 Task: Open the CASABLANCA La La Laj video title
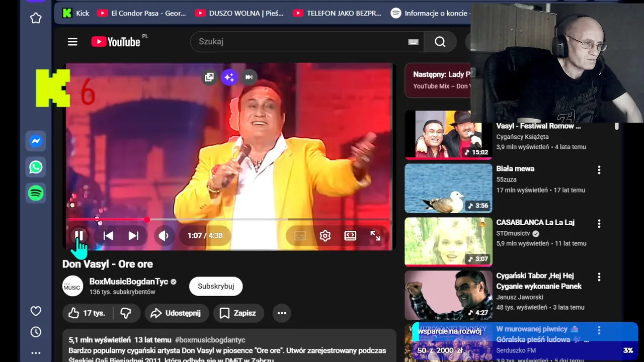coord(535,222)
